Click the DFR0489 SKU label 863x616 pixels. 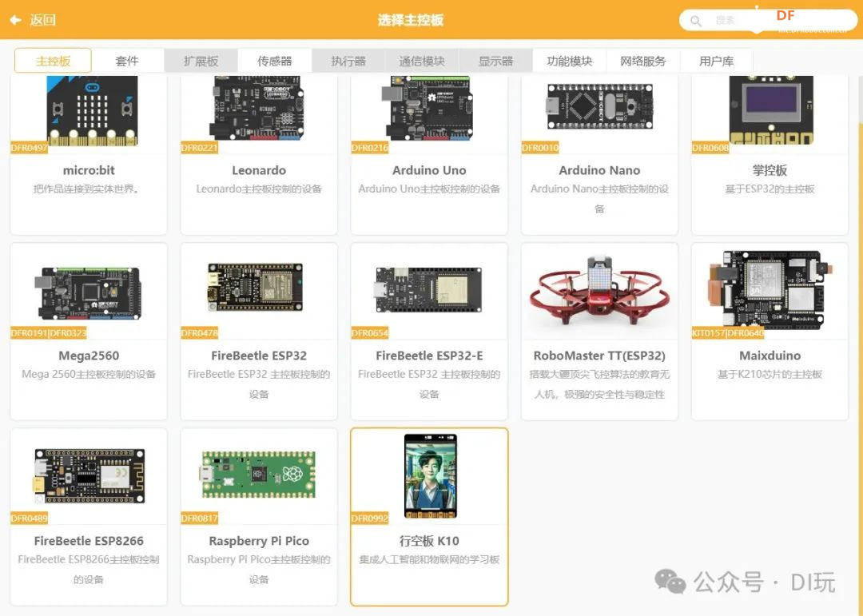pos(30,519)
